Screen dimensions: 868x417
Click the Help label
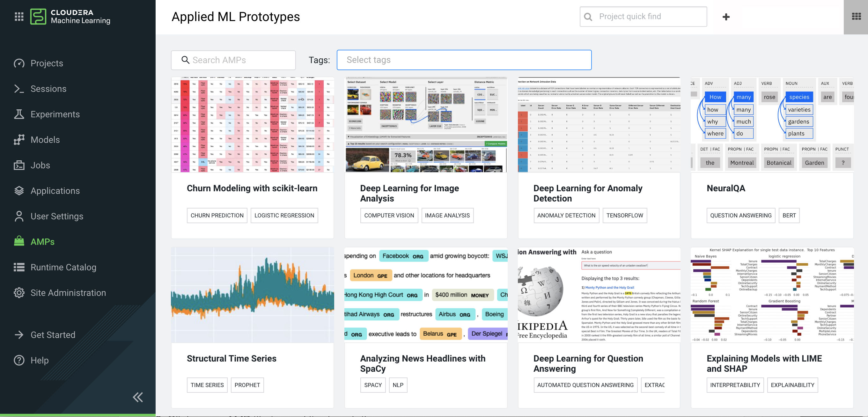40,360
